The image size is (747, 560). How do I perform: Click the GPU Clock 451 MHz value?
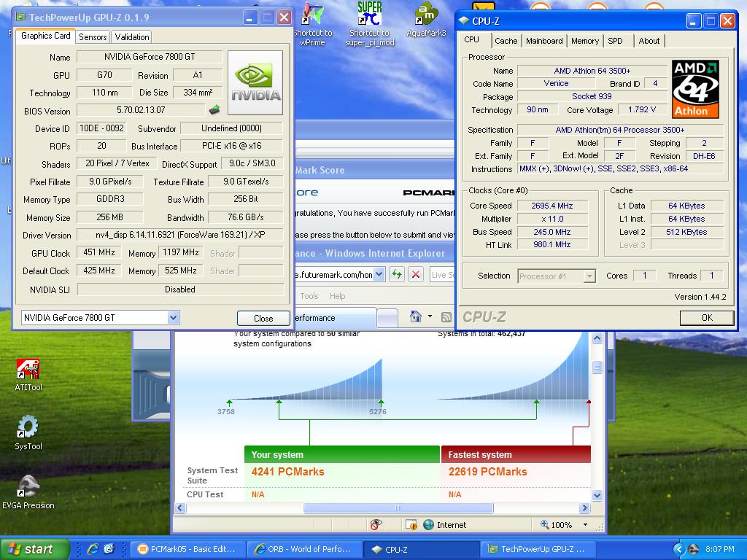98,252
